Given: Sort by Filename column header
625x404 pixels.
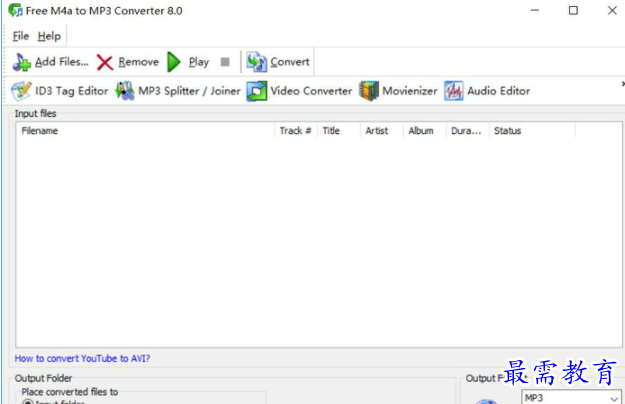Looking at the screenshot, I should [145, 131].
